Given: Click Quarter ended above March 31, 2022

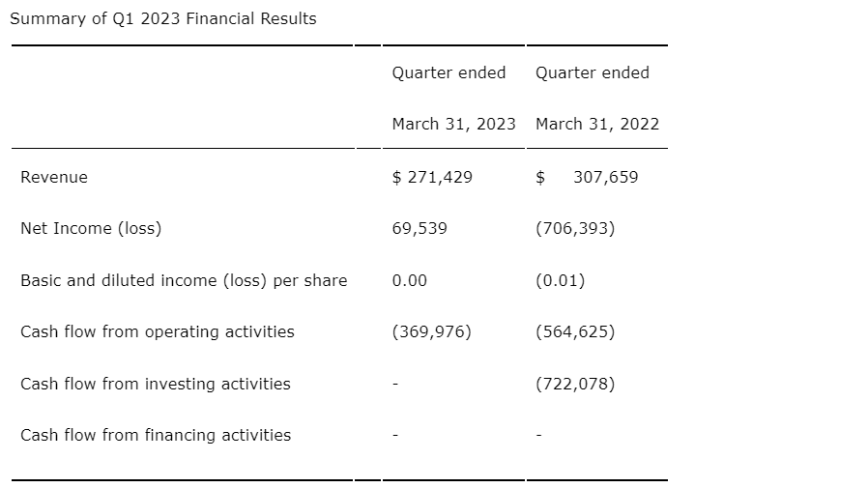Looking at the screenshot, I should point(593,72).
